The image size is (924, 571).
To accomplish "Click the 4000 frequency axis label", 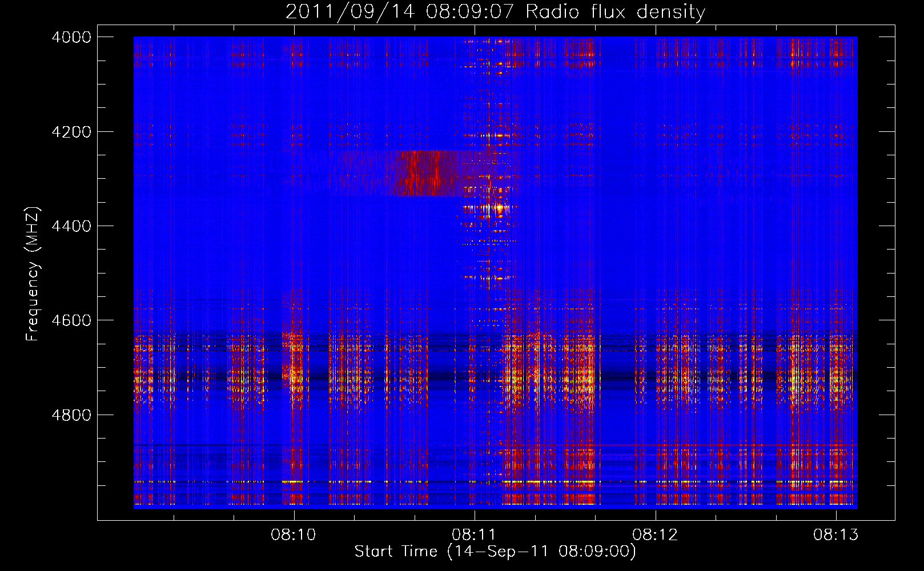I will click(71, 37).
